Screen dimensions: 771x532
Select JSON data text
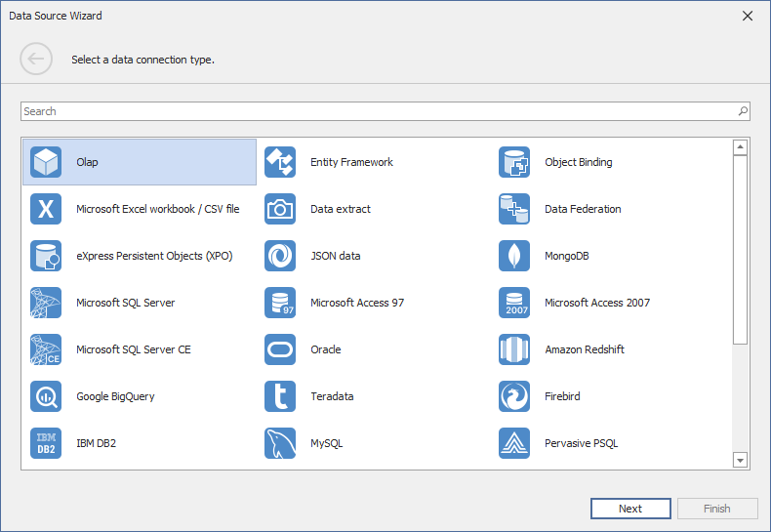[x=336, y=256]
